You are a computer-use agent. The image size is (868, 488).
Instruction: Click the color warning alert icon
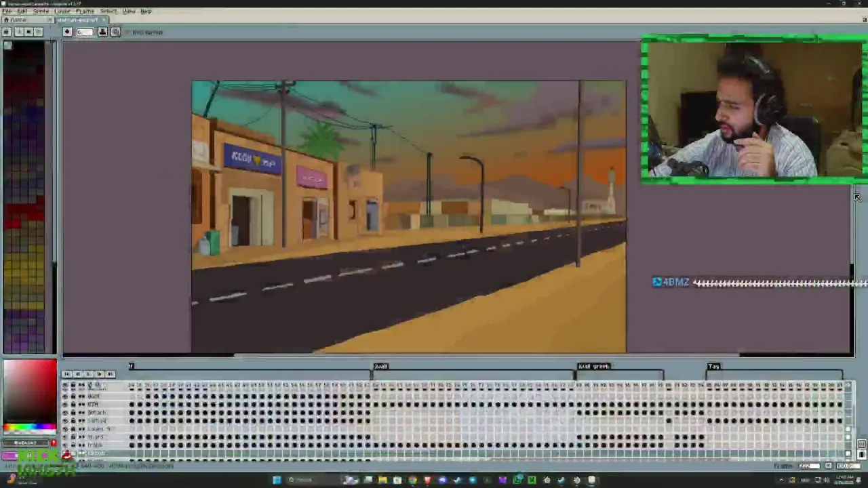point(54,443)
